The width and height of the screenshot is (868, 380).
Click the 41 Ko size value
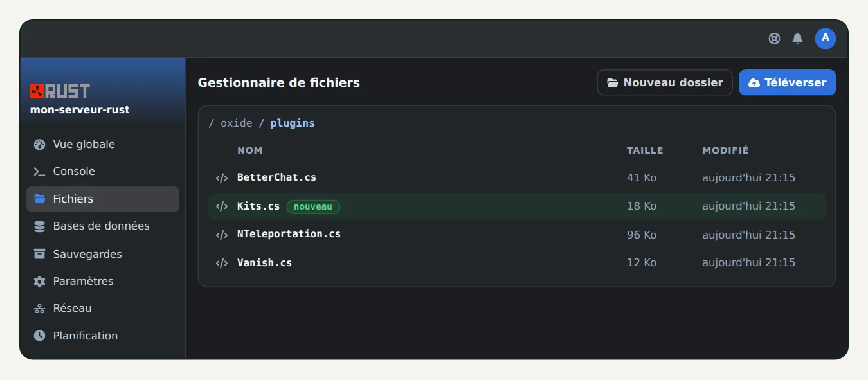[x=642, y=177]
